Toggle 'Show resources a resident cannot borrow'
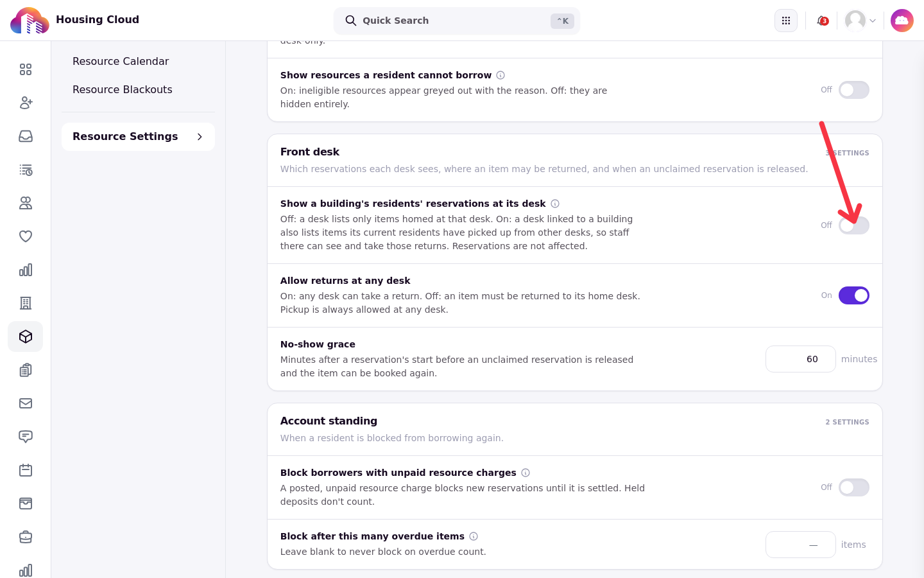924x578 pixels. coord(854,90)
